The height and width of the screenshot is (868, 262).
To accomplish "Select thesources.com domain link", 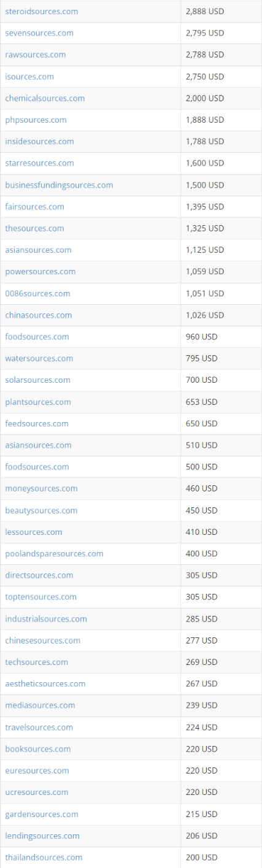I will tap(34, 228).
